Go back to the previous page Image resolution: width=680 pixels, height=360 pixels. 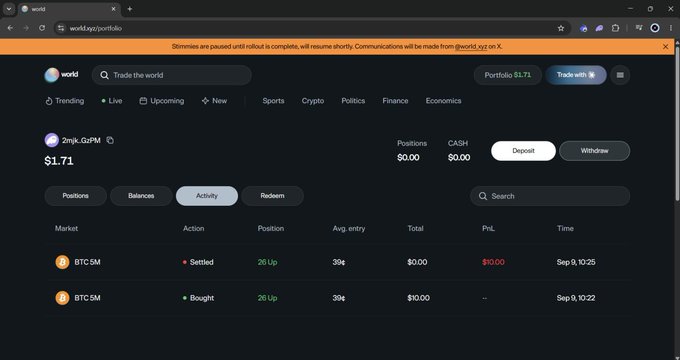(x=10, y=28)
